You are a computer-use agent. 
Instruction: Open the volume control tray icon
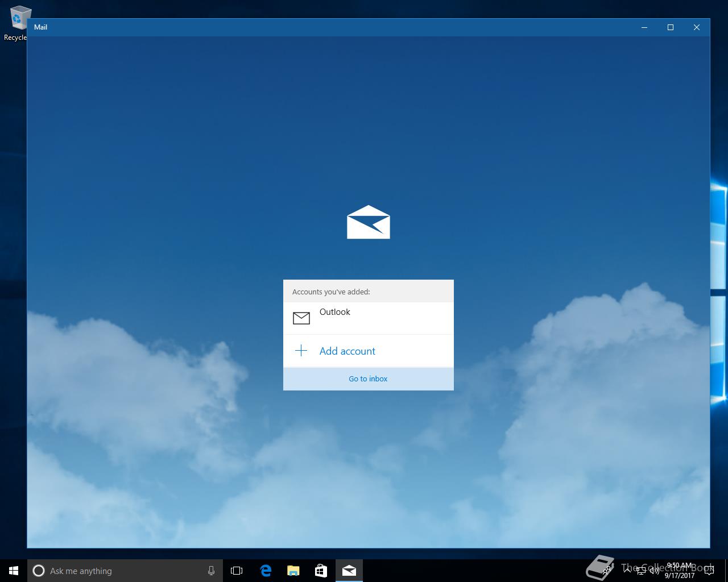coord(653,570)
